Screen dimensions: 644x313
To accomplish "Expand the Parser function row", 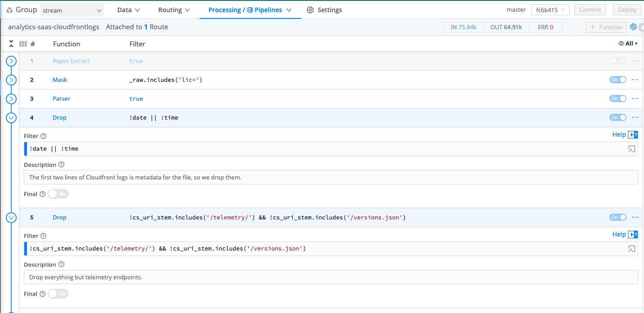I will 11,98.
